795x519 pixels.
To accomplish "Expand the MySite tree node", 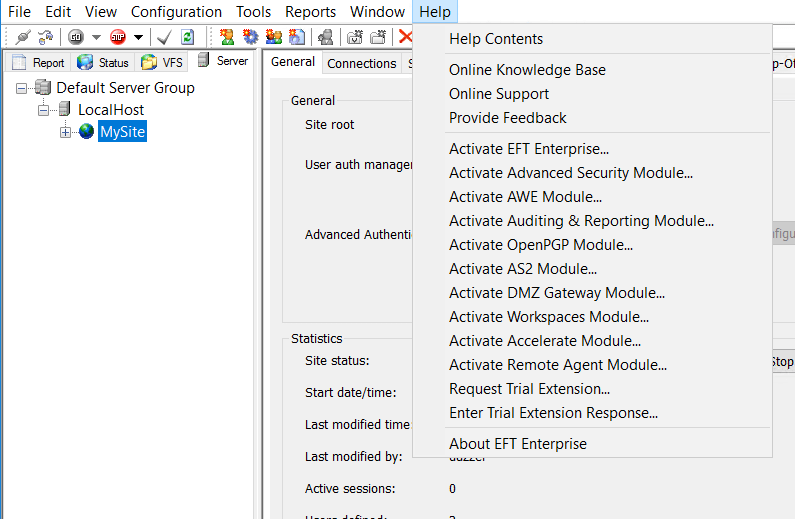I will pos(66,132).
